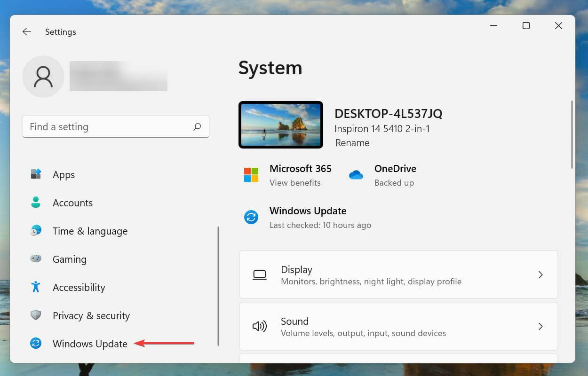Click the Sound speaker icon
Screen dimensions: 588x376
coord(260,326)
